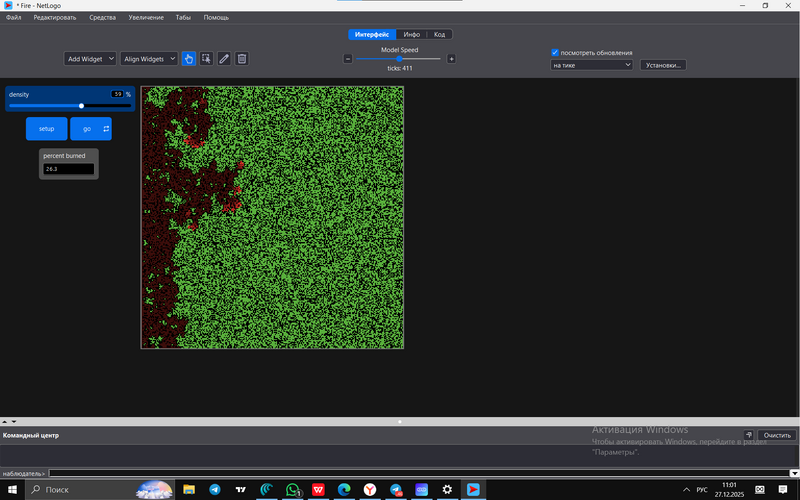Image resolution: width=800 pixels, height=500 pixels.
Task: Open the 'на тике' update mode dropdown
Action: tap(592, 65)
